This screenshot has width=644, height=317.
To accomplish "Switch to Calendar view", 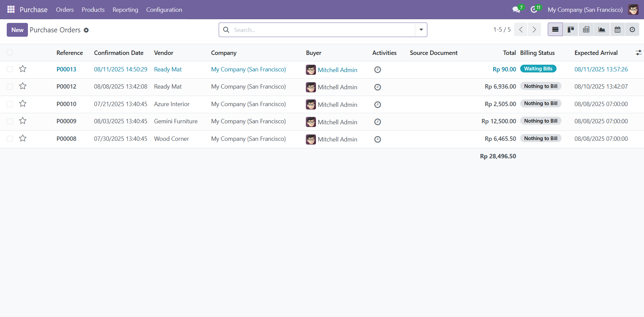I will coord(617,30).
